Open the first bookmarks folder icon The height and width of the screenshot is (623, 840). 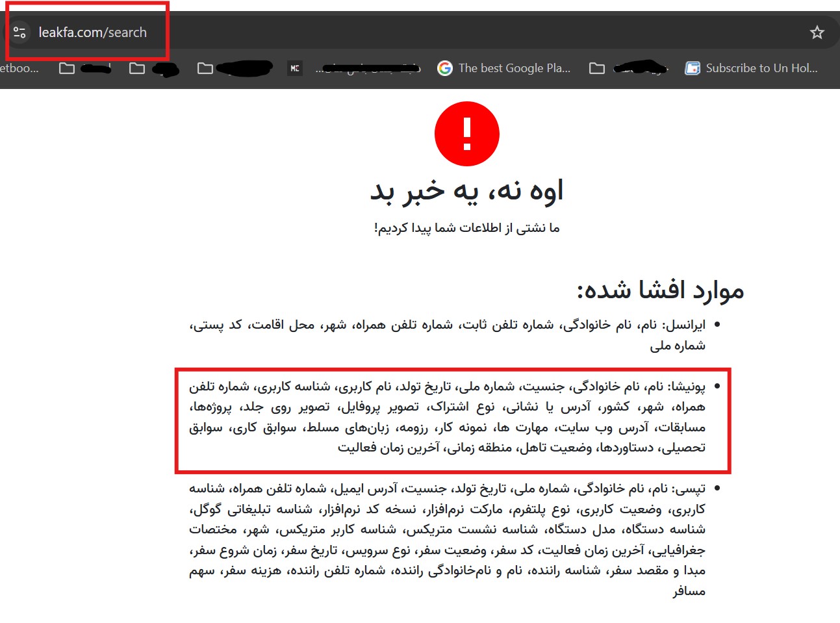point(67,68)
